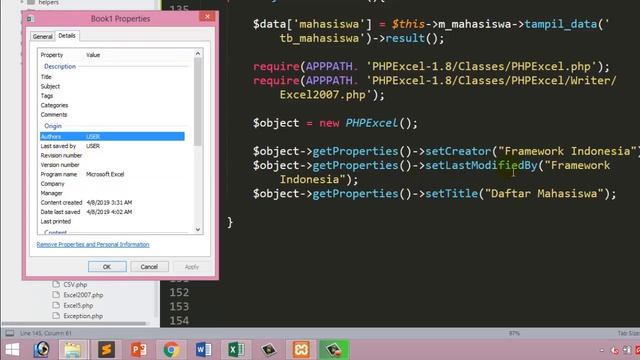
Task: Open Excel2007.php in the sidebar
Action: point(83,295)
